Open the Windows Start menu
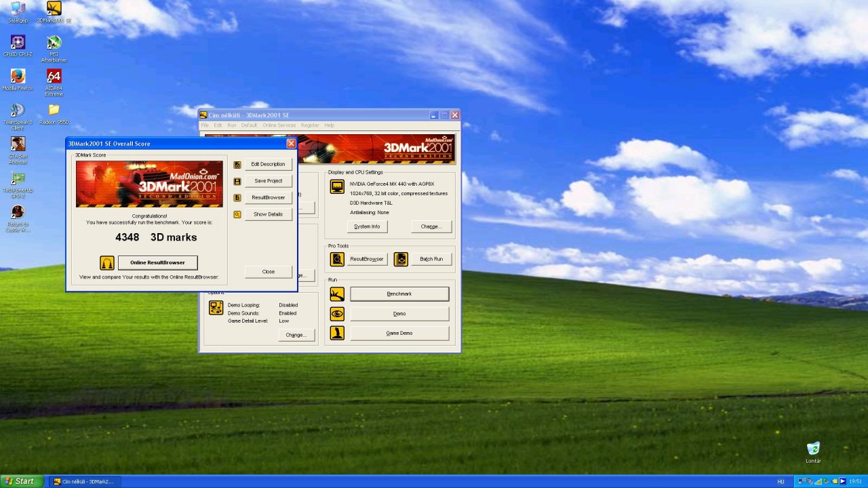868x488 pixels. (22, 481)
